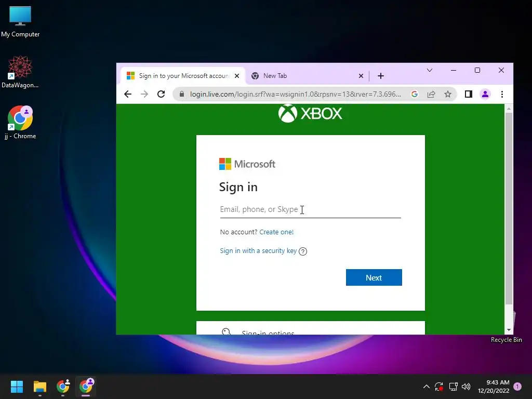Open network tray icon
The height and width of the screenshot is (399, 532).
tap(453, 387)
